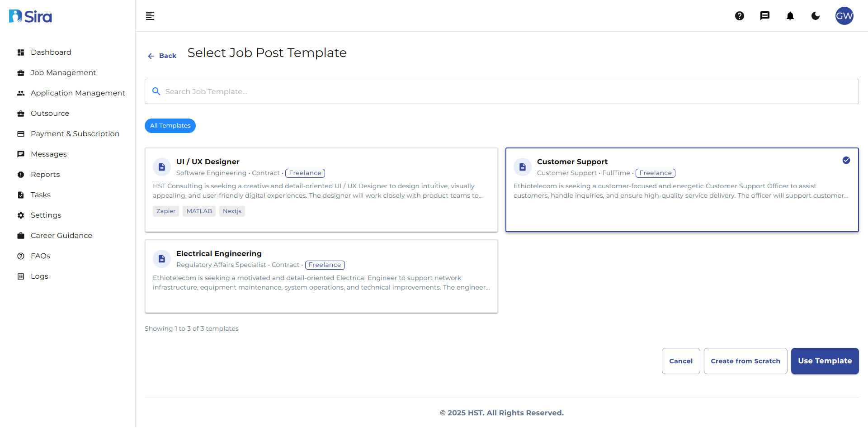Click the Use Template button

[825, 361]
